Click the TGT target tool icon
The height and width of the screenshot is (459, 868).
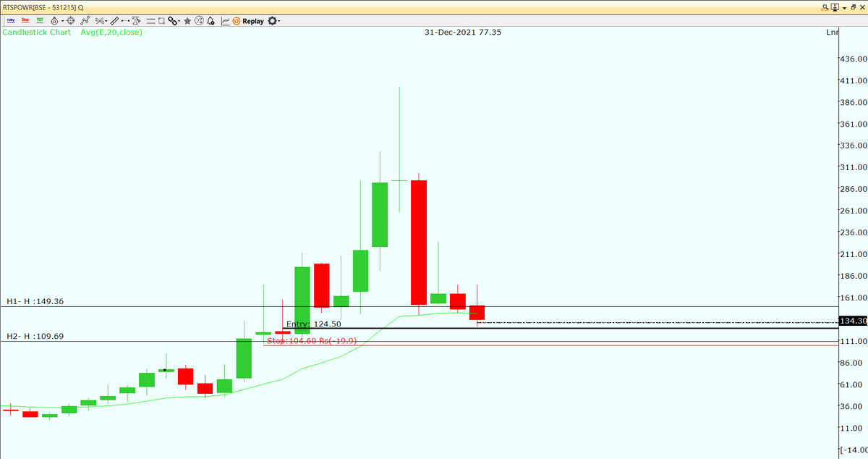pyautogui.click(x=40, y=21)
